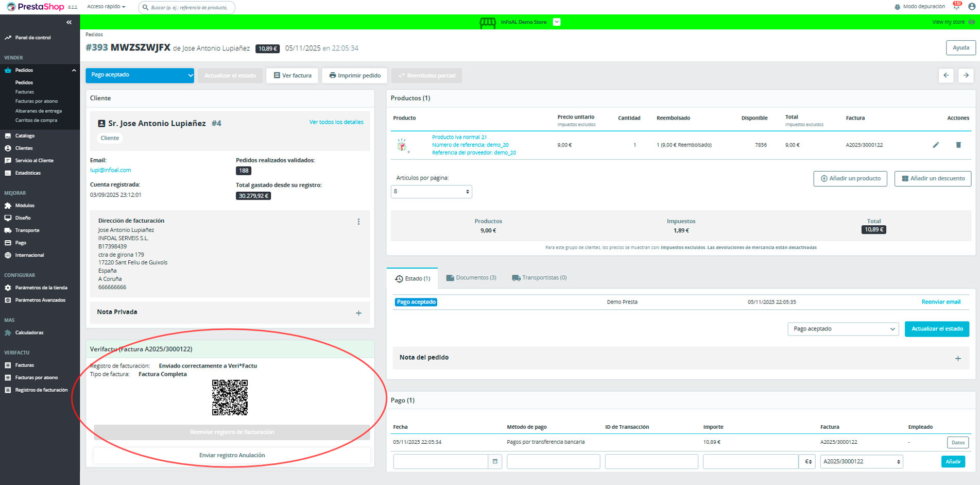Open billing address three-dot options menu
Screen dimensions: 980x485
coord(358,222)
